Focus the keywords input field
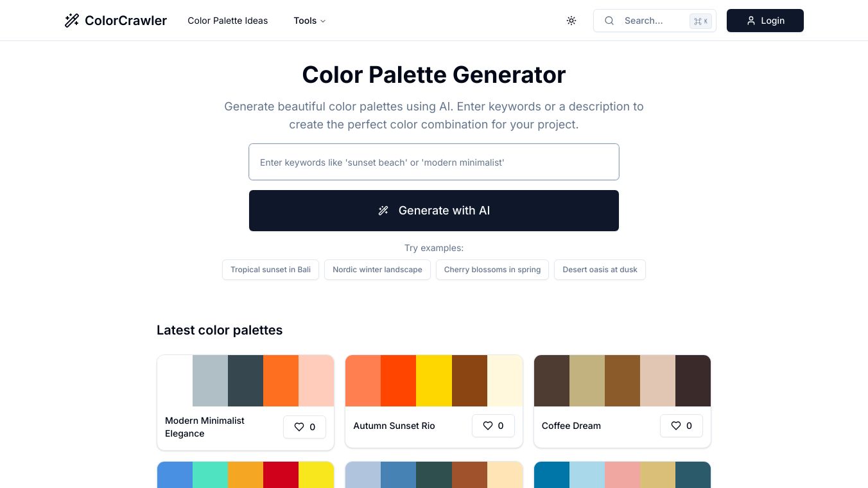 point(434,162)
